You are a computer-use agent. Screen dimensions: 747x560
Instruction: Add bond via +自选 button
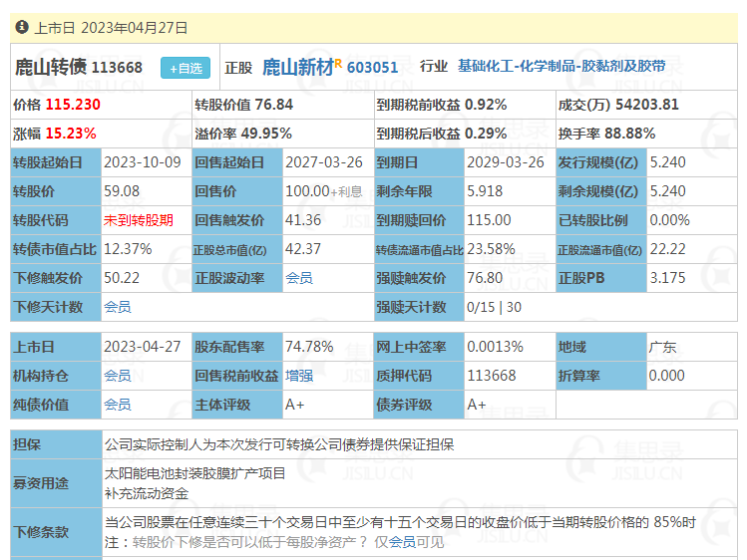186,68
